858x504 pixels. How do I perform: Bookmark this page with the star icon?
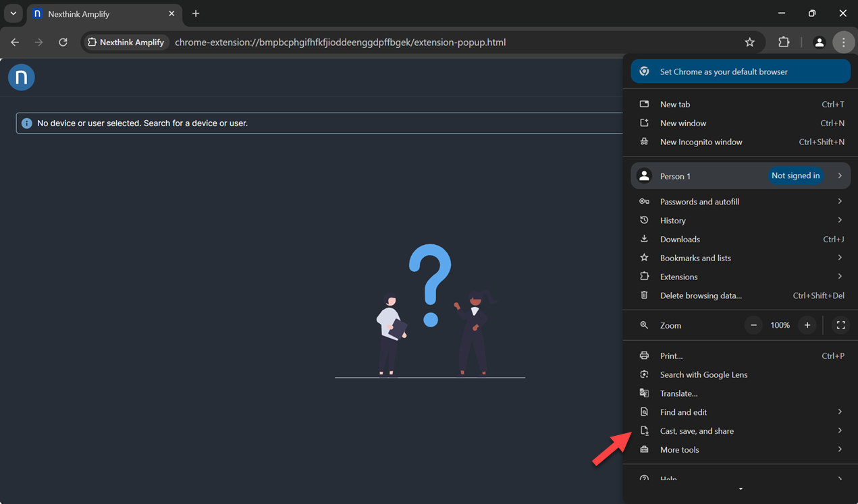tap(749, 43)
